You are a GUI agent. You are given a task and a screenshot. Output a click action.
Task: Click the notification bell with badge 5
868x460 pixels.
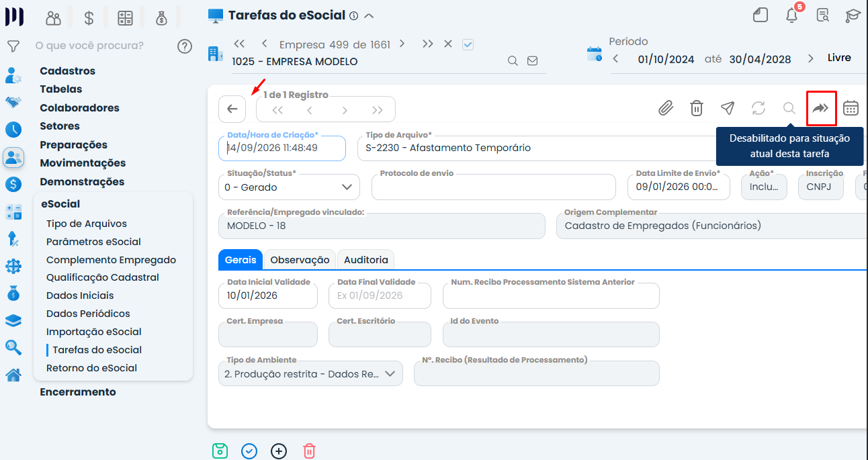click(792, 15)
